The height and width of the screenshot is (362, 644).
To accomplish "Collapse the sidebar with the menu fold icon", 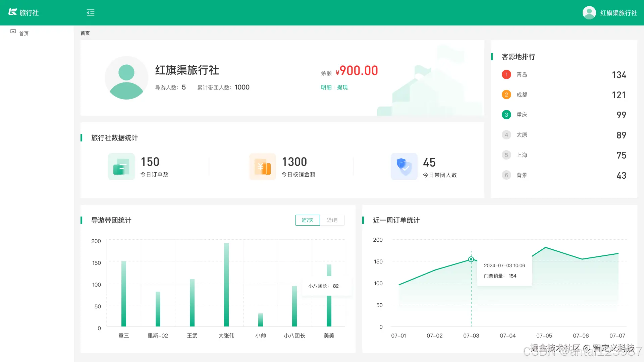I will 91,13.
